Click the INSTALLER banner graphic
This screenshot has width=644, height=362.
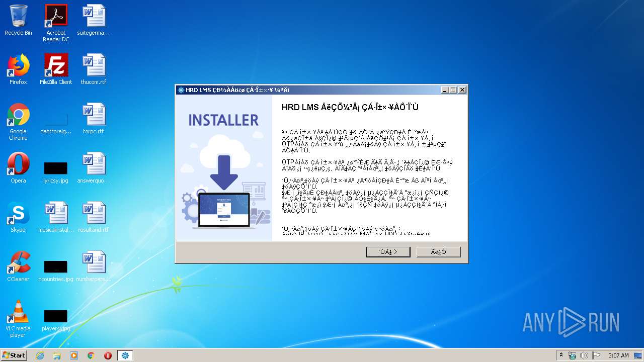click(x=224, y=168)
